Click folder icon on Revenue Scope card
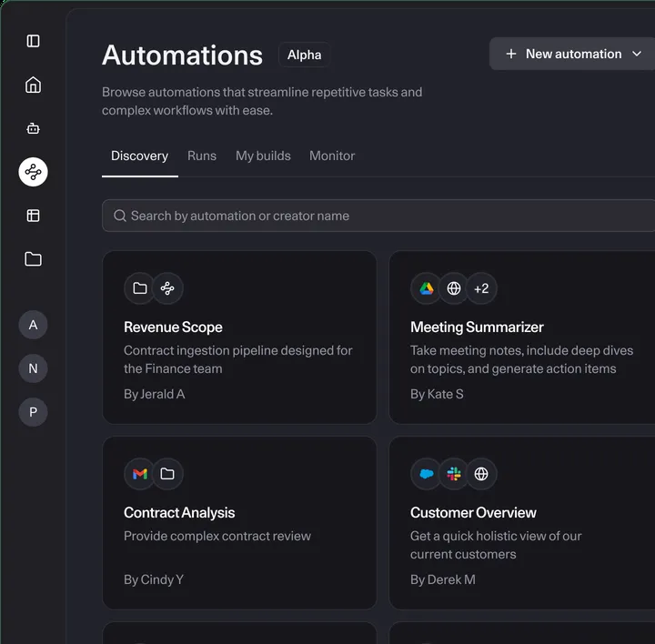The image size is (655, 644). point(139,288)
